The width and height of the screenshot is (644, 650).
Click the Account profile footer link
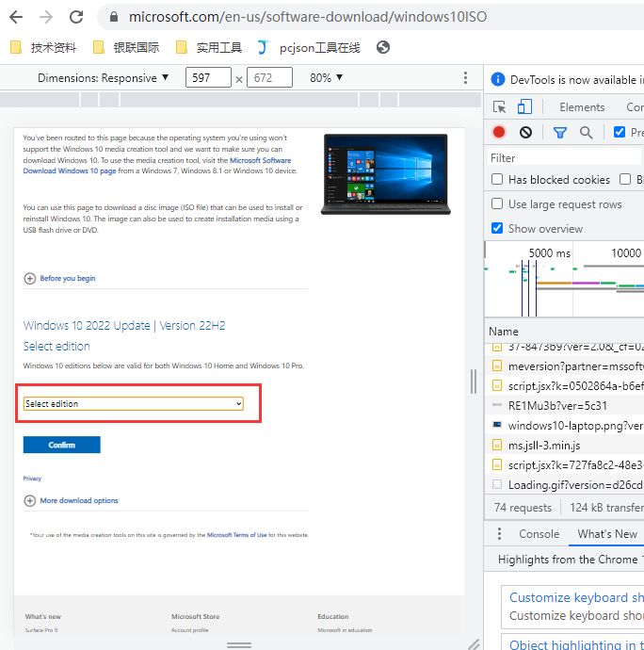point(190,630)
